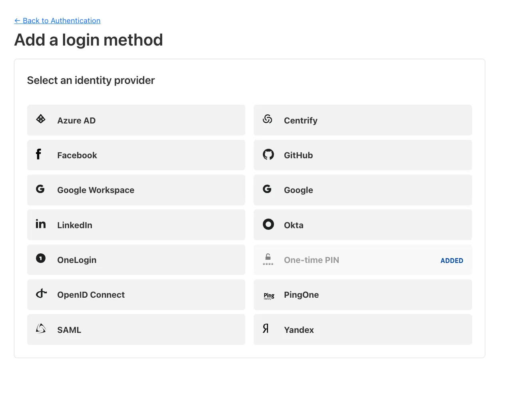
Task: Add Okta as identity provider
Action: 363,225
